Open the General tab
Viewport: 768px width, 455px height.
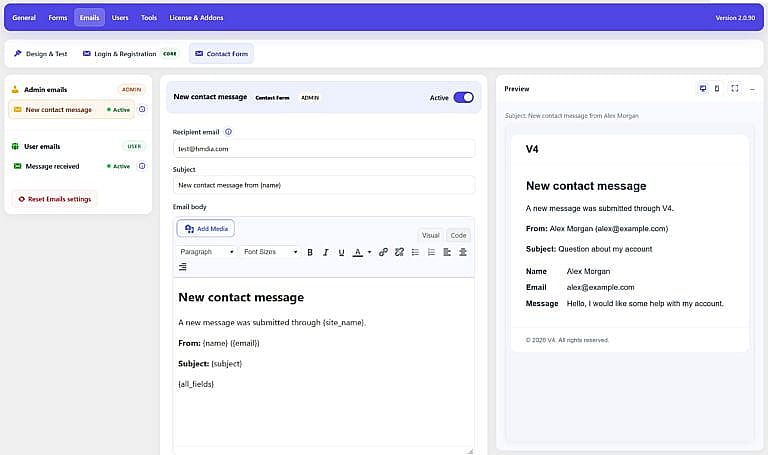coord(24,18)
